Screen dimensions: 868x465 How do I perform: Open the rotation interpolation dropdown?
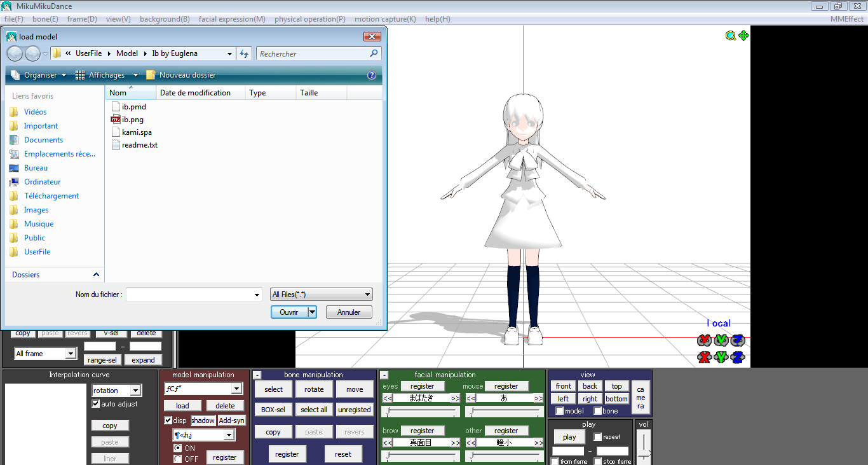(x=135, y=391)
